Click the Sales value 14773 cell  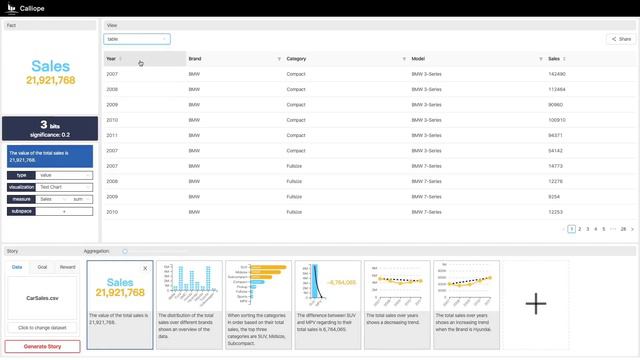pos(556,166)
